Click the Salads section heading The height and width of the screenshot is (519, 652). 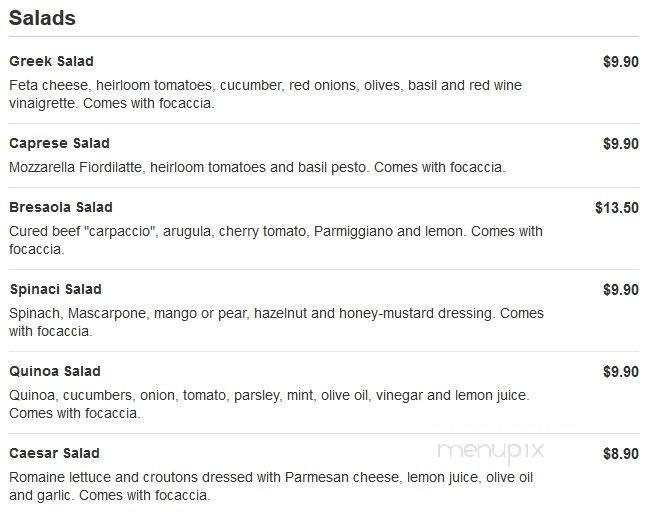click(42, 18)
